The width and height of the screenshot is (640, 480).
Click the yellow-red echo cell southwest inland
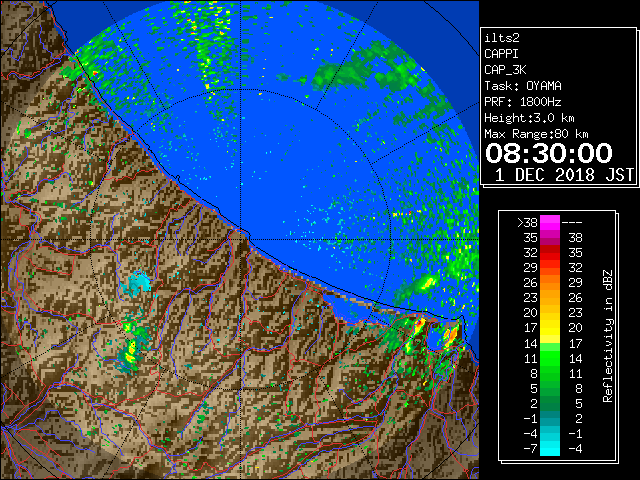click(131, 353)
